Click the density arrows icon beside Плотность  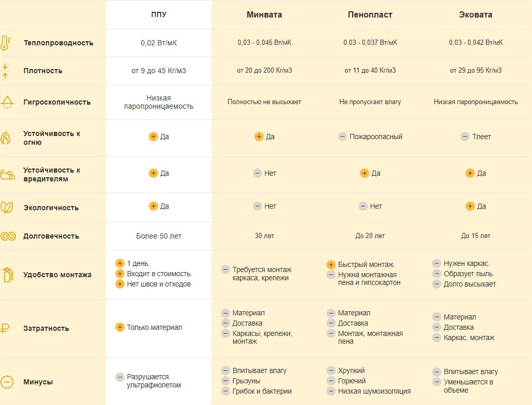pos(5,71)
